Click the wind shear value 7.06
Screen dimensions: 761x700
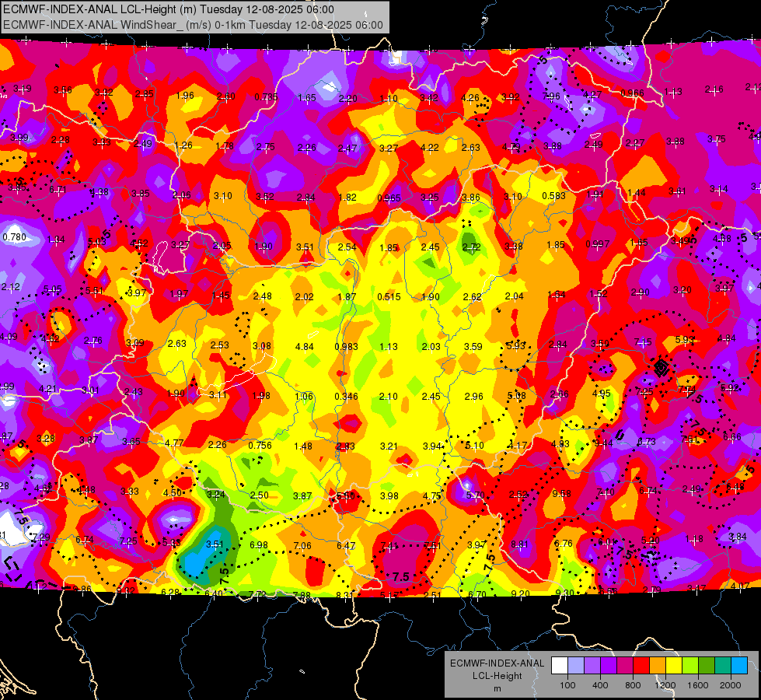(x=302, y=546)
